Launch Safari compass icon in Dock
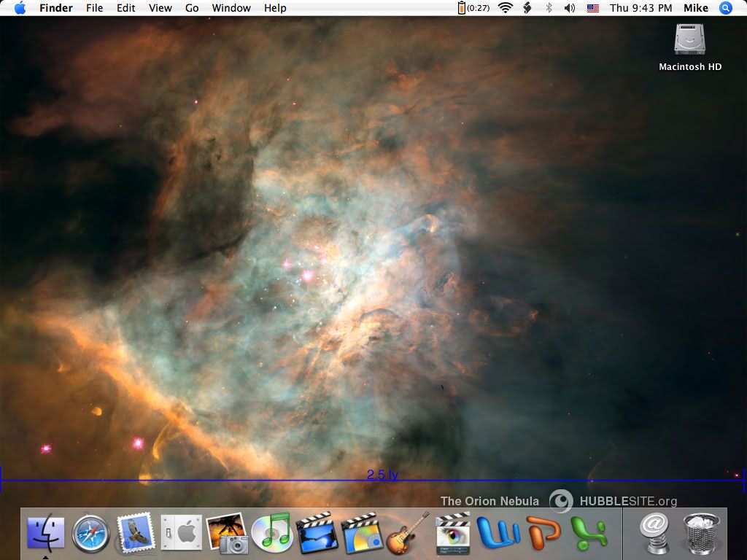 coord(90,533)
